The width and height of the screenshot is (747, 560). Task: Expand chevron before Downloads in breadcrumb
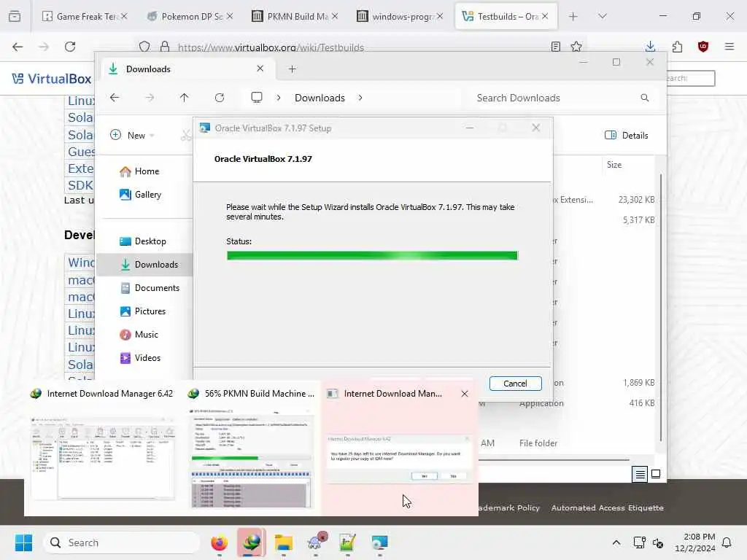click(278, 98)
